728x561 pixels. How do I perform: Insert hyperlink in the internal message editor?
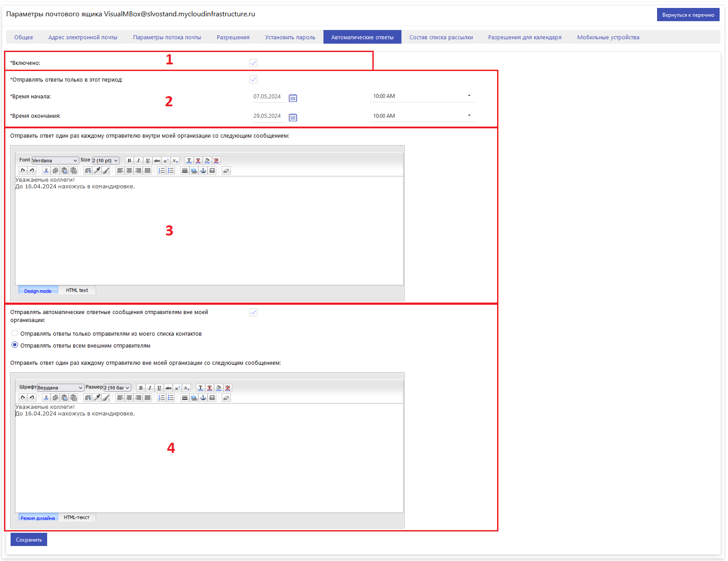pyautogui.click(x=194, y=171)
